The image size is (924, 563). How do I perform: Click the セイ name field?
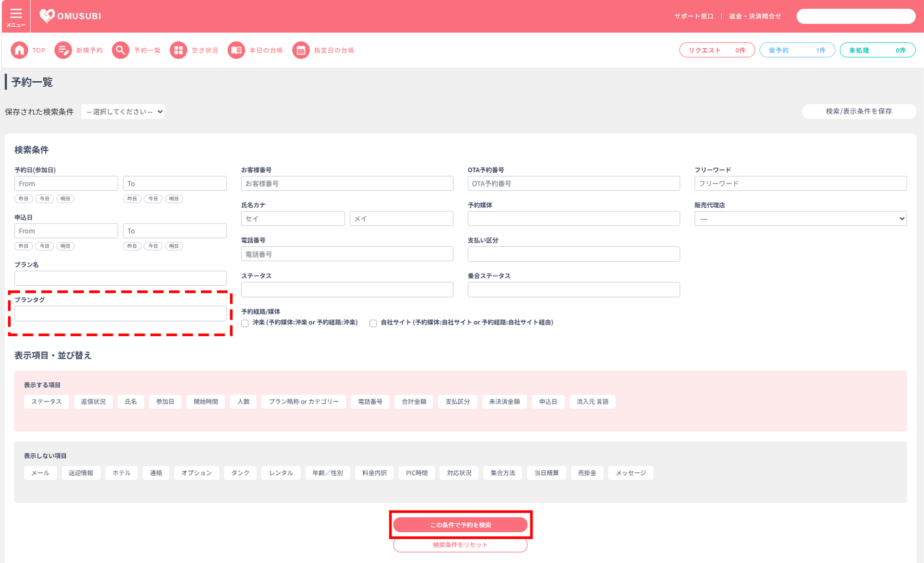(293, 218)
